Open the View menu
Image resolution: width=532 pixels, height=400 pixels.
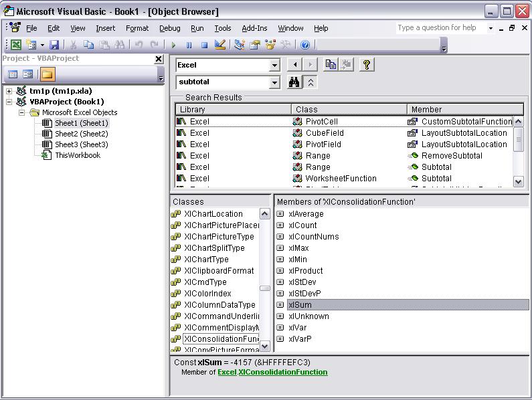[x=78, y=28]
